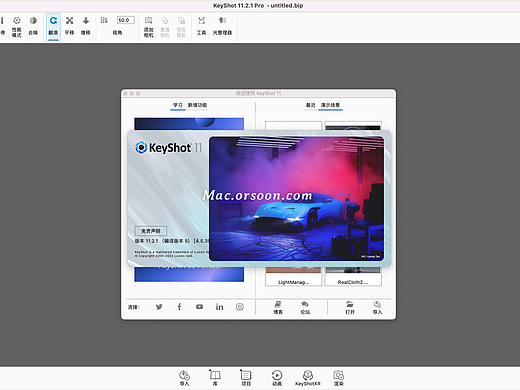Switch to the Recent (最近) tab
The width and height of the screenshot is (520, 390).
coord(310,105)
